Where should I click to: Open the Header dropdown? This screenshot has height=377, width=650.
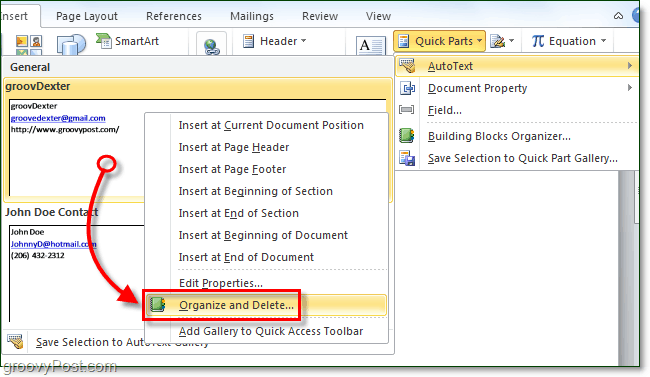(x=274, y=41)
